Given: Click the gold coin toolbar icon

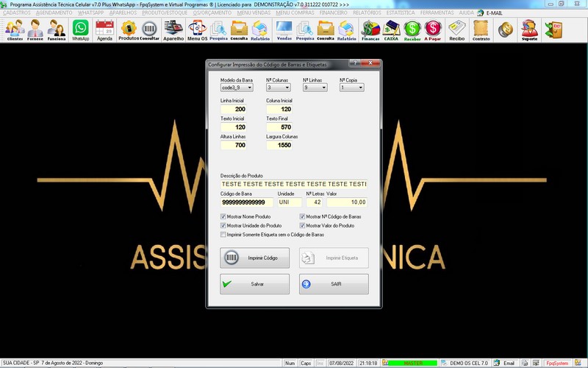Looking at the screenshot, I should coord(506,29).
